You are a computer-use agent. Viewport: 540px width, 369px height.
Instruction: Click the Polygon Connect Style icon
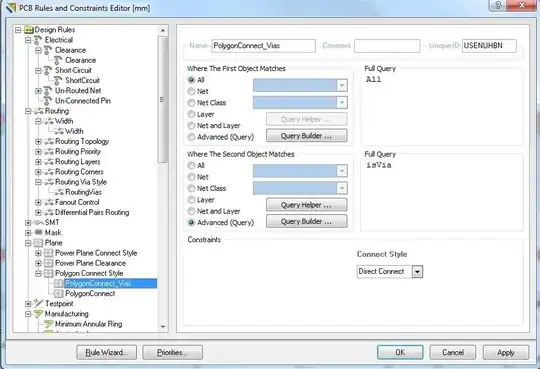pos(49,273)
